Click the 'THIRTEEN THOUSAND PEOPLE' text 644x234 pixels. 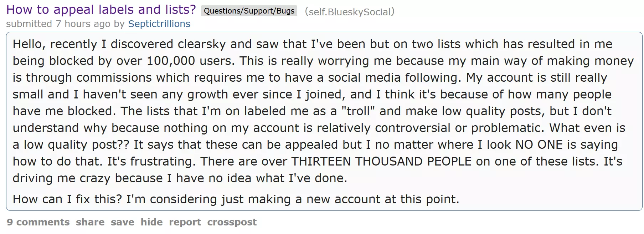click(381, 162)
